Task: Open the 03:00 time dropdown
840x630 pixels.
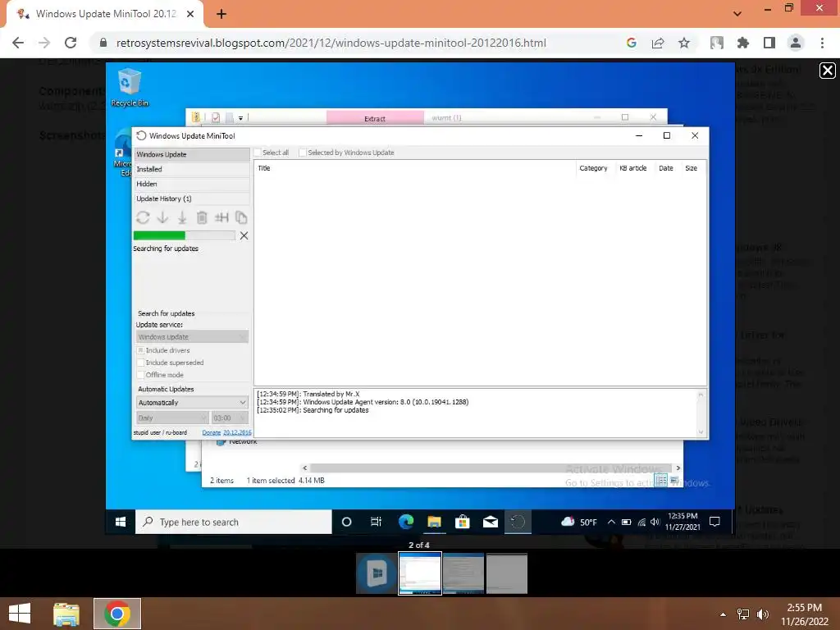Action: click(x=230, y=418)
